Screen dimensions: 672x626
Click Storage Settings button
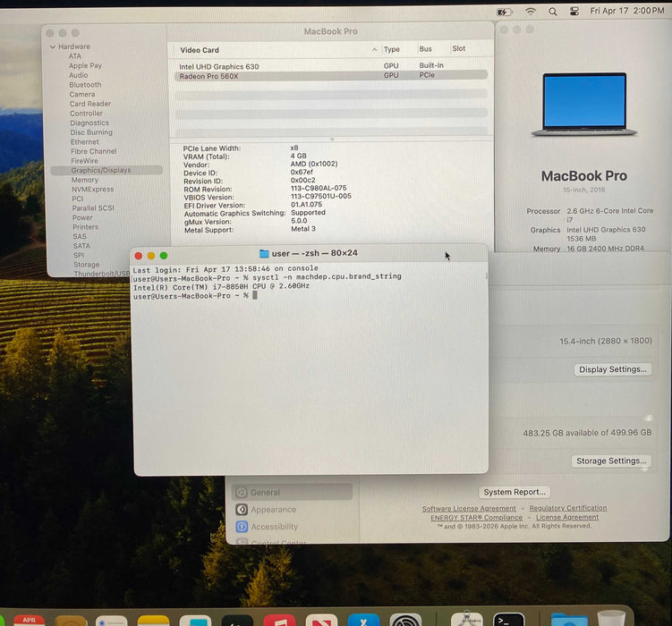(x=611, y=461)
